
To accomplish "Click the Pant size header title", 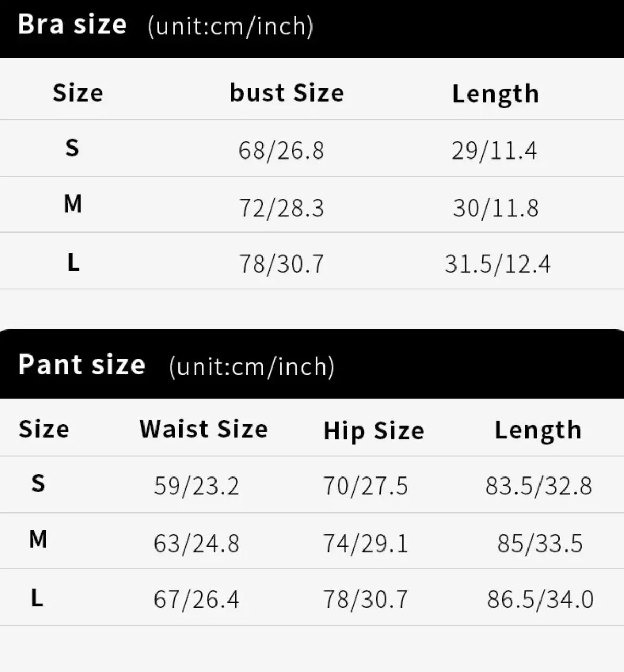I will pyautogui.click(x=82, y=364).
